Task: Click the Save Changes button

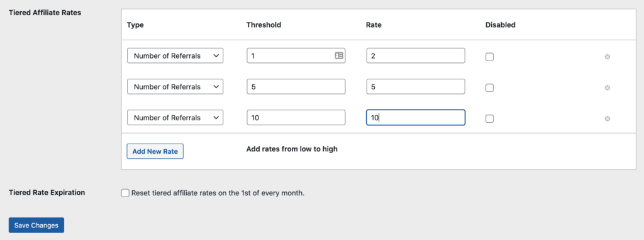Action: tap(36, 225)
